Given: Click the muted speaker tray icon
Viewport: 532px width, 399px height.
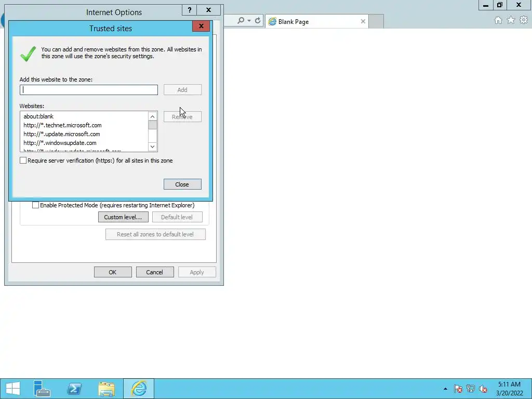Looking at the screenshot, I should [483, 389].
